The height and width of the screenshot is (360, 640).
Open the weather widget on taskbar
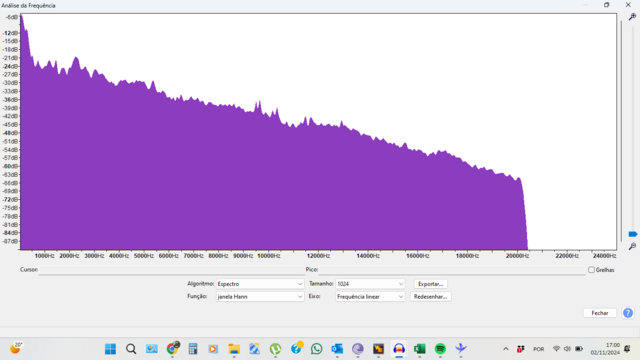(x=16, y=348)
